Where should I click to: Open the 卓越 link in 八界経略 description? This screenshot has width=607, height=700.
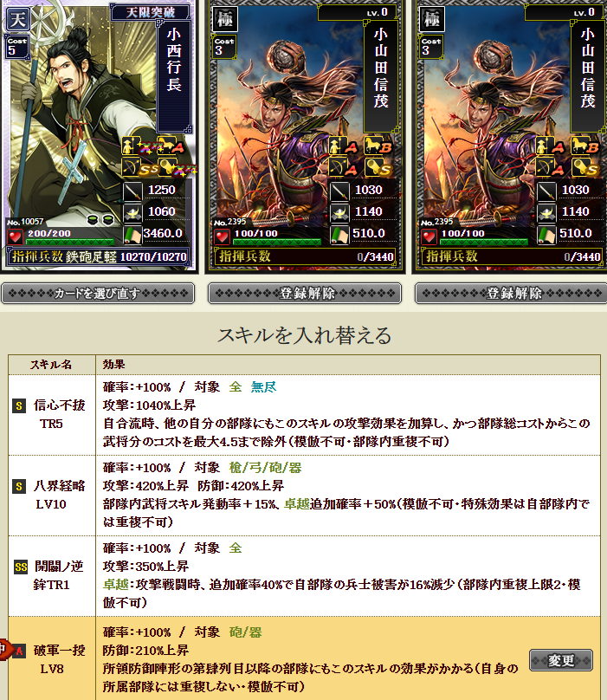(x=297, y=504)
